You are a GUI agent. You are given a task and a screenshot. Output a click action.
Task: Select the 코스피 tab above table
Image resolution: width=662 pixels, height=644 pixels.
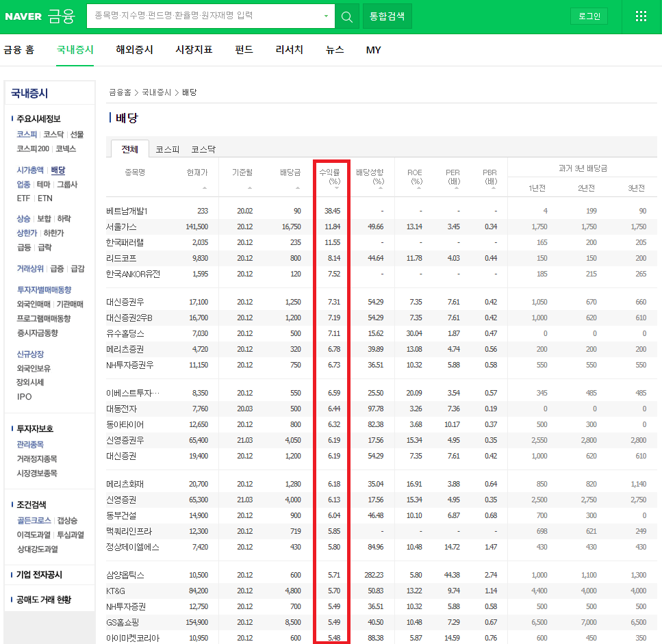[167, 149]
